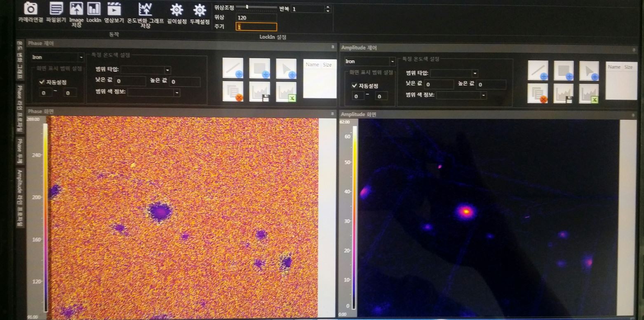Switch to Amplitude 라인 프로파일 side tab
Viewport: 644px width, 320px height.
(20, 197)
